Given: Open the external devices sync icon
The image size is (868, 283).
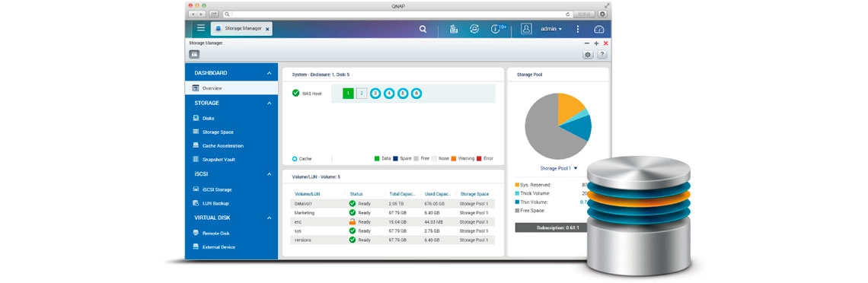Looking at the screenshot, I should pyautogui.click(x=474, y=30).
